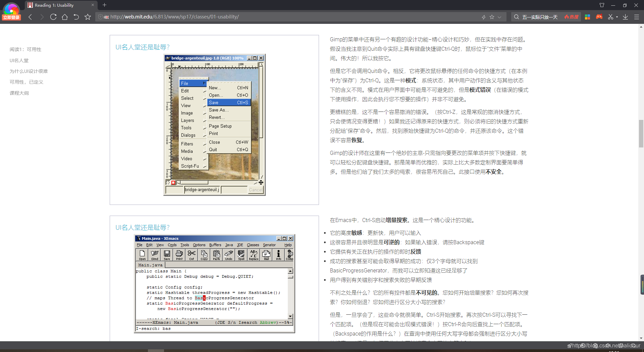Open sidebar link 为什么UI设计很难
Image resolution: width=644 pixels, height=352 pixels.
click(x=29, y=71)
